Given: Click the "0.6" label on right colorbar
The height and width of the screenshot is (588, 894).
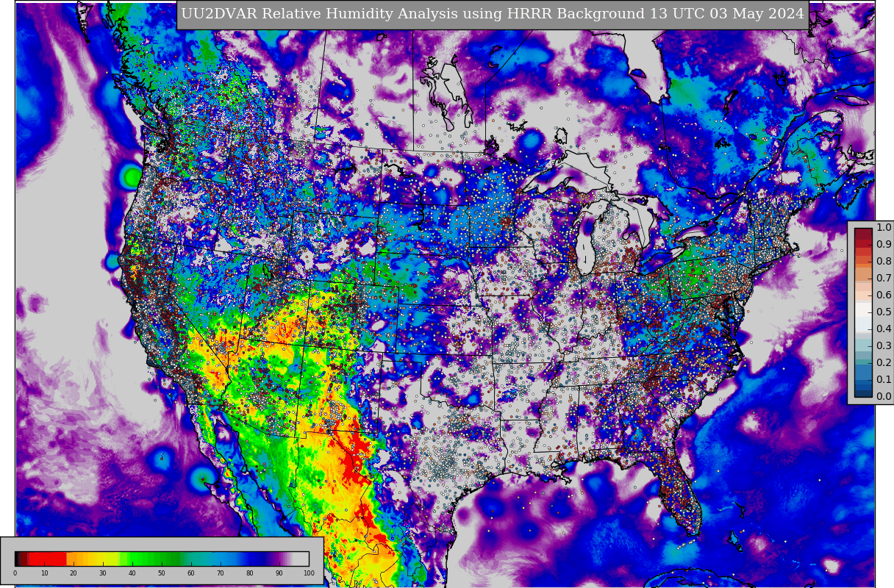Looking at the screenshot, I should [x=884, y=295].
